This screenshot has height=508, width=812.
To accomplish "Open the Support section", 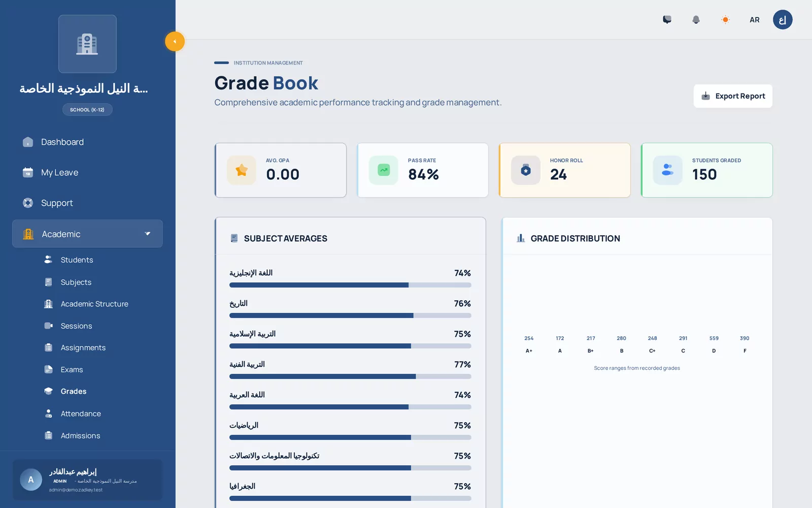I will pyautogui.click(x=87, y=203).
